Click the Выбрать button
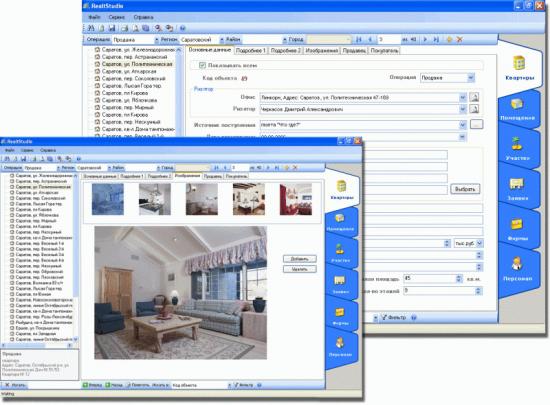Image resolution: width=550 pixels, height=405 pixels. 465,189
